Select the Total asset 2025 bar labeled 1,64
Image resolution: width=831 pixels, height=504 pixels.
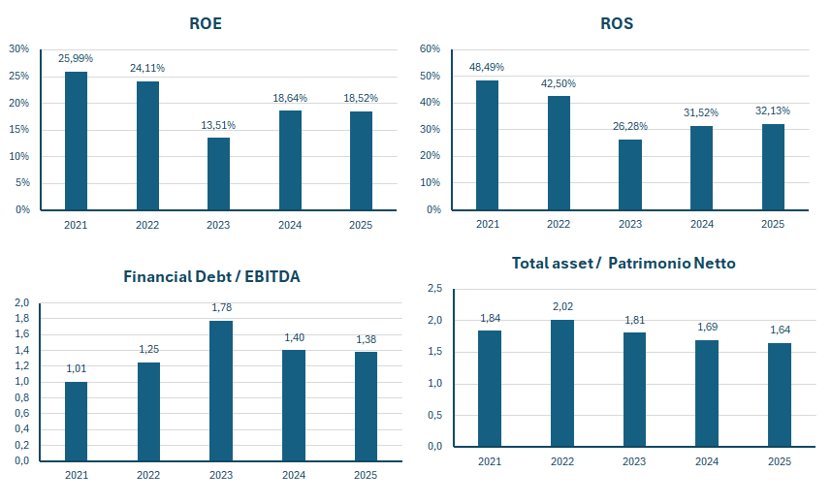(x=780, y=394)
